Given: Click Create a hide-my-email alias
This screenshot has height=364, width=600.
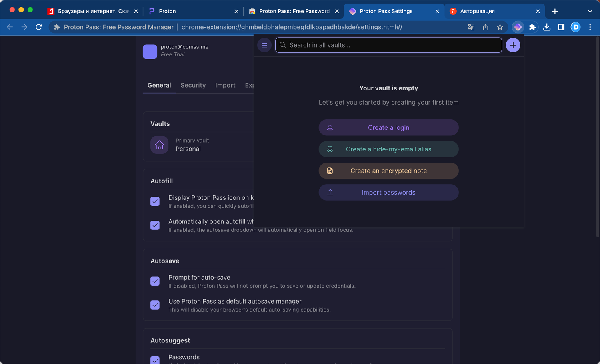Looking at the screenshot, I should [x=389, y=149].
